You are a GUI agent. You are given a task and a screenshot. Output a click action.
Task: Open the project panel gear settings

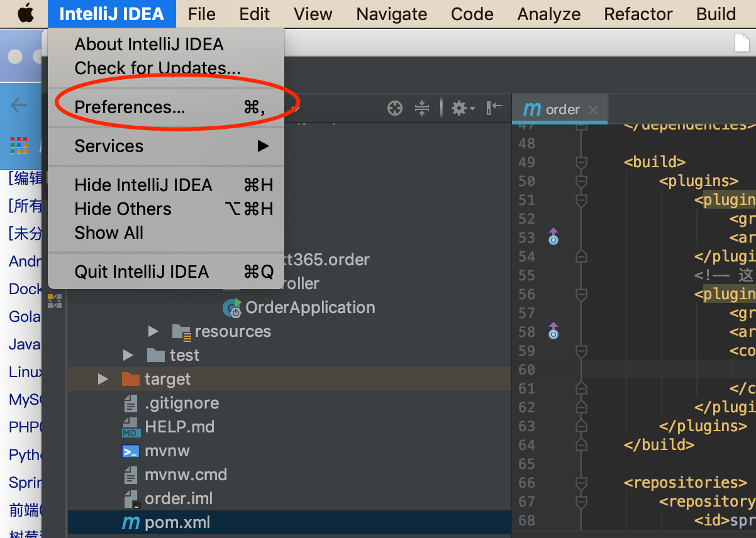click(x=463, y=109)
